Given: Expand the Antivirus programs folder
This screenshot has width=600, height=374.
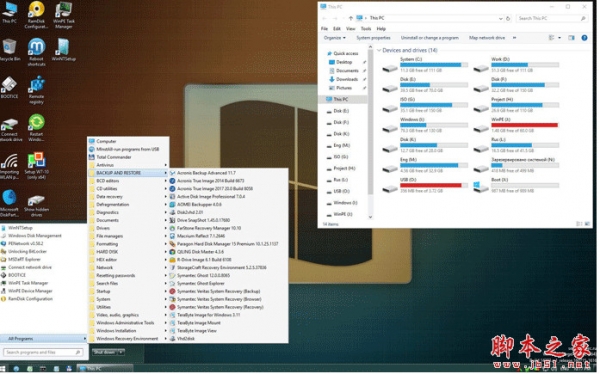Looking at the screenshot, I should [x=129, y=165].
